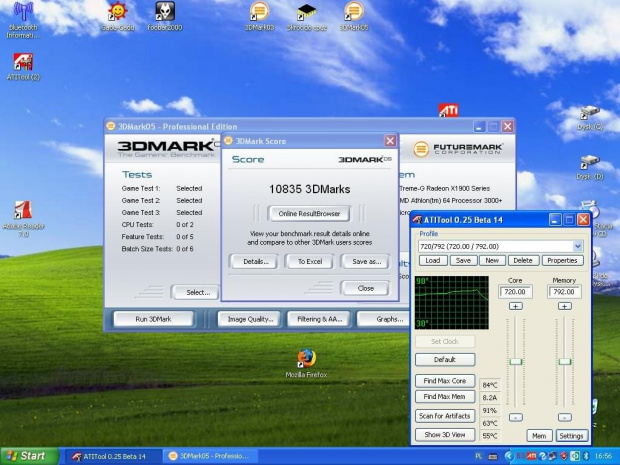Click the PL language indicator

click(x=478, y=456)
